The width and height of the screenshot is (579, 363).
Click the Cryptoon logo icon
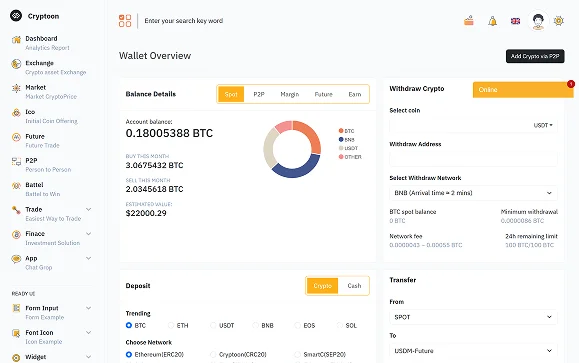[x=16, y=16]
